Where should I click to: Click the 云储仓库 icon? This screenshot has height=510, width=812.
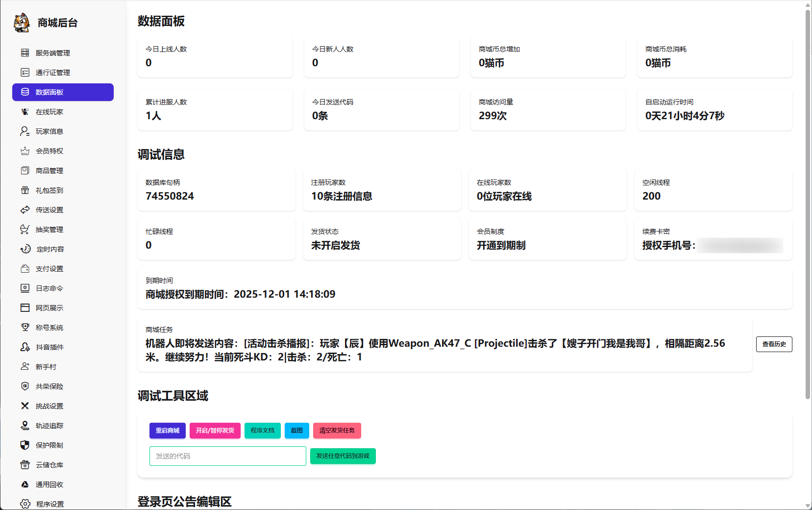[x=25, y=465]
